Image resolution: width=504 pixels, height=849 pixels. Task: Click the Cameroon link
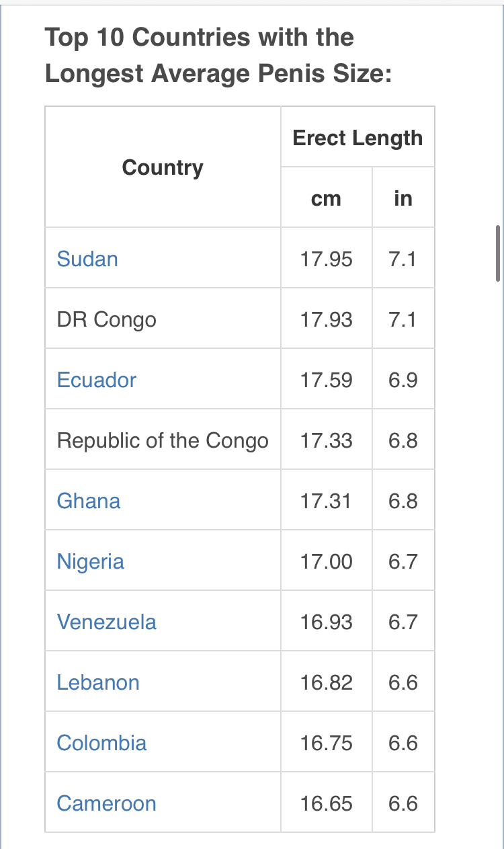click(106, 803)
